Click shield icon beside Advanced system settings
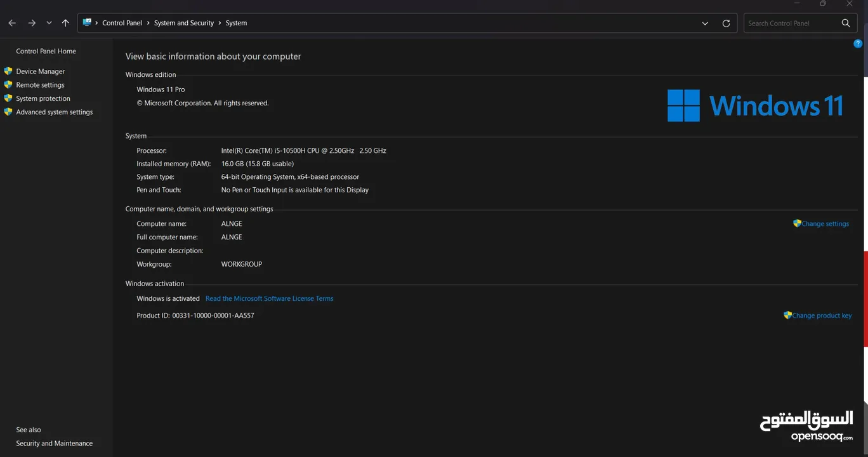Viewport: 868px width, 457px height. pos(8,112)
